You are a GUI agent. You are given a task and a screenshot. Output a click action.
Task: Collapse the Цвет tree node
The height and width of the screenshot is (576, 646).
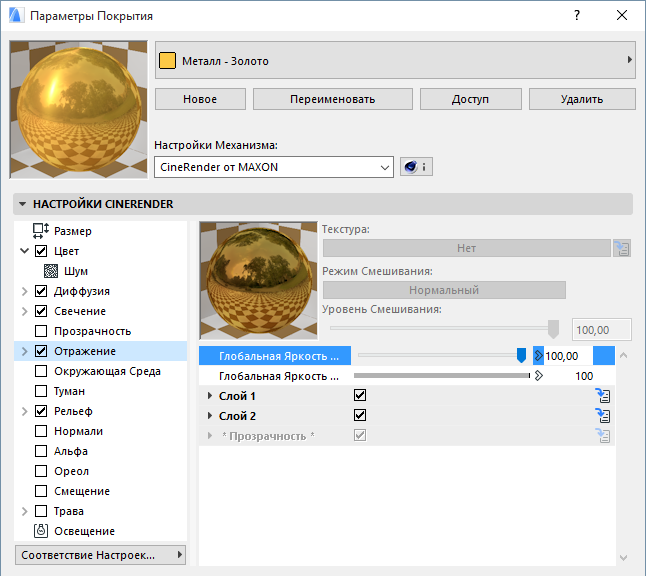[x=24, y=251]
